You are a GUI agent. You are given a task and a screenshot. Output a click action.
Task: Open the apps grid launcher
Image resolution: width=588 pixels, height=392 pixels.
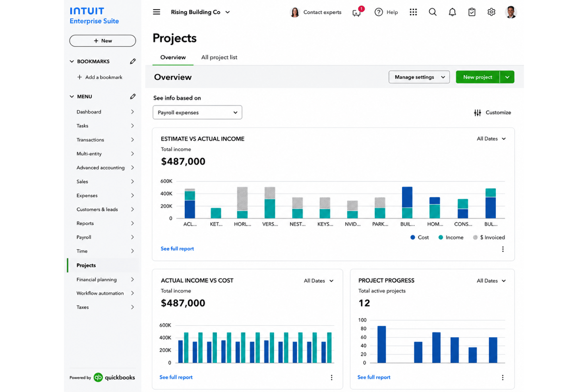[x=413, y=12]
